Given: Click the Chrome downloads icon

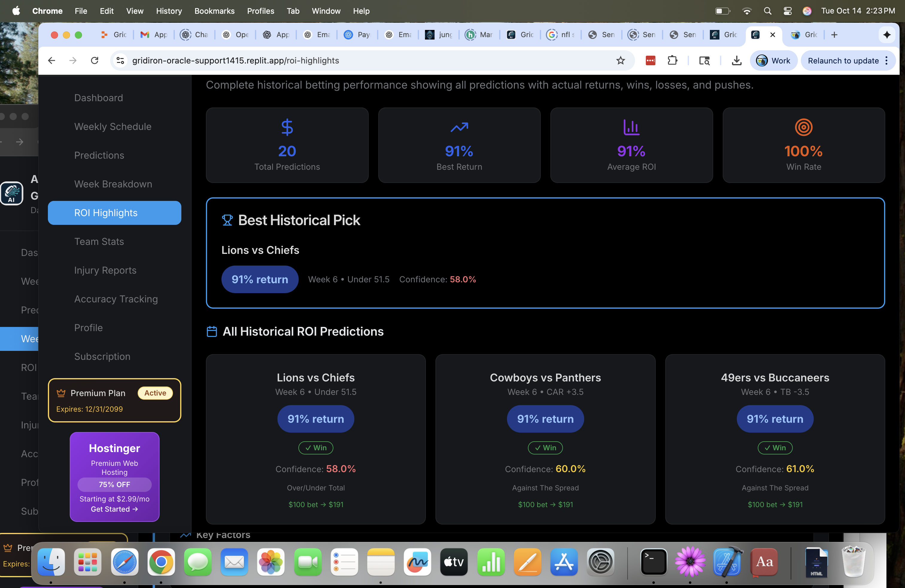Looking at the screenshot, I should pos(737,60).
